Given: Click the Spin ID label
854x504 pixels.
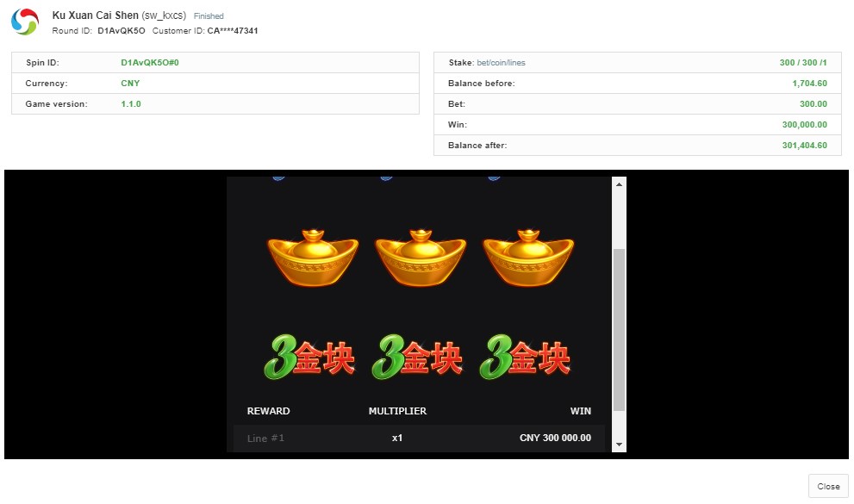Looking at the screenshot, I should (x=42, y=63).
